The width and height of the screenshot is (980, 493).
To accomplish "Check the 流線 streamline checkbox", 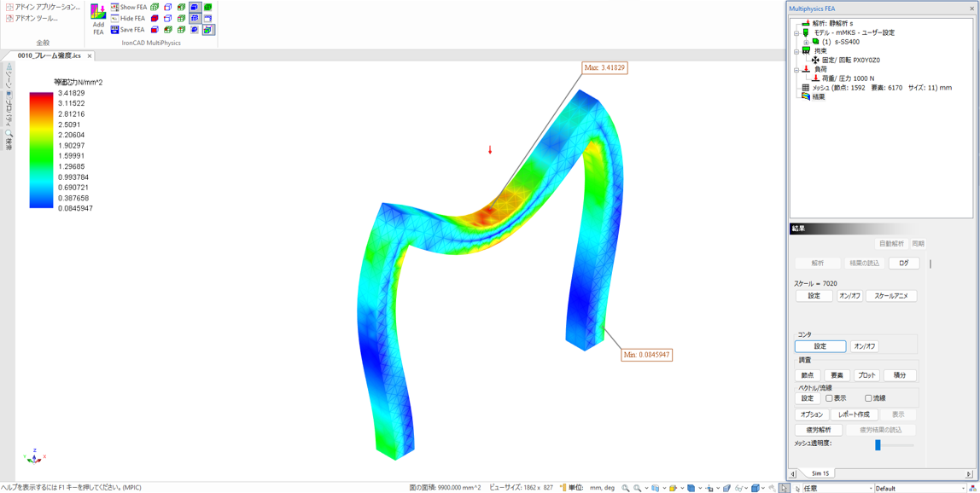I will coord(868,398).
